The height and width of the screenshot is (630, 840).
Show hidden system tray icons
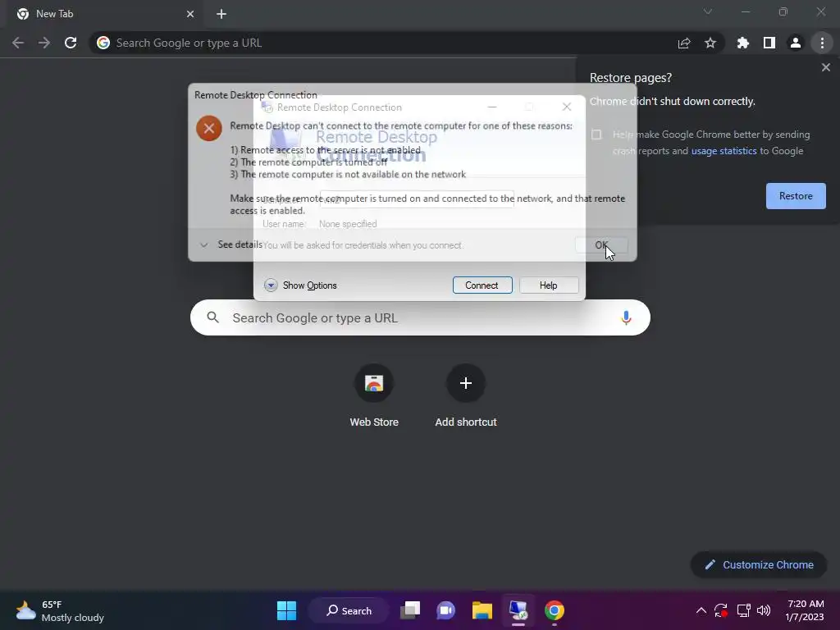point(701,610)
